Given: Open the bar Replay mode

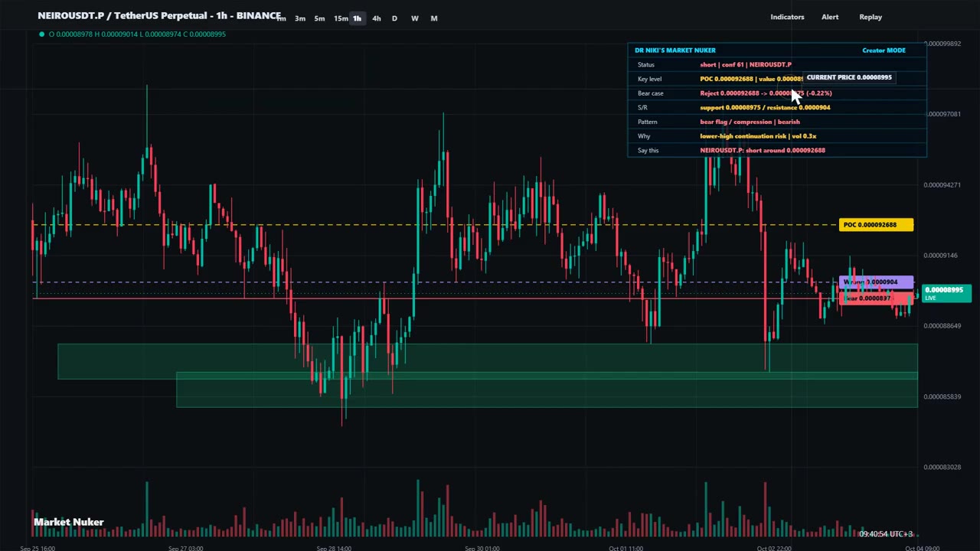Looking at the screenshot, I should click(871, 17).
